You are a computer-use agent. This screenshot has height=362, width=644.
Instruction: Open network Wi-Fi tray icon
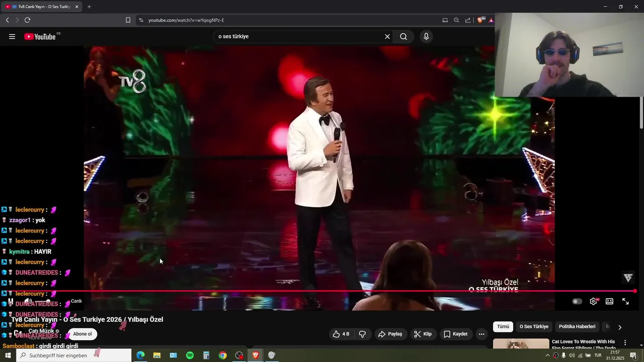[580, 355]
